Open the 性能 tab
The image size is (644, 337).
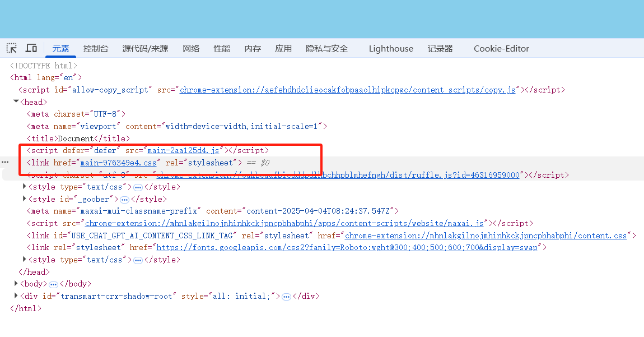point(222,49)
